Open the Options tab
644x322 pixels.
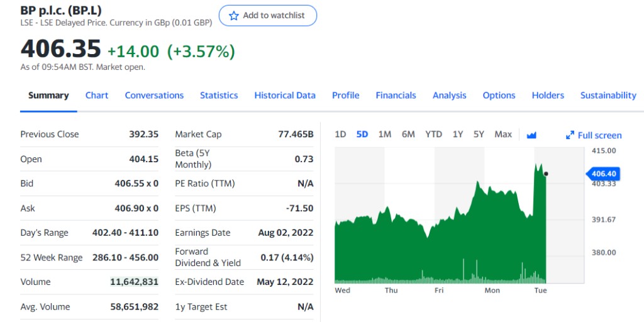pos(499,96)
